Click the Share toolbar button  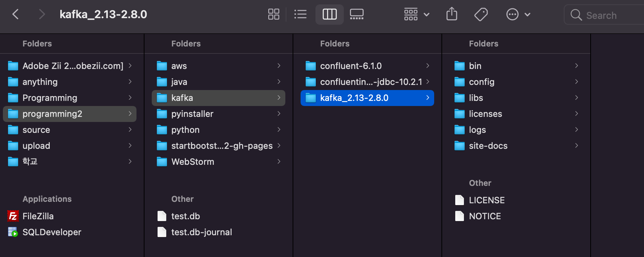tap(452, 15)
